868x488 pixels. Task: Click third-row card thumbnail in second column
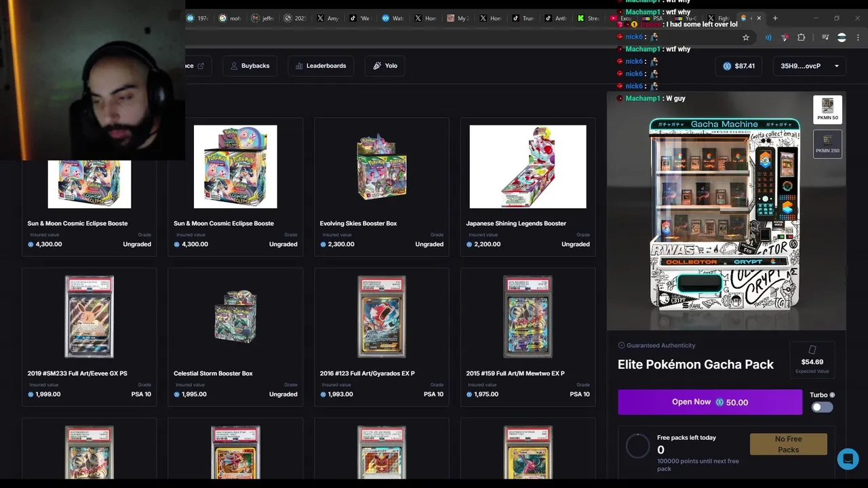coord(235,452)
